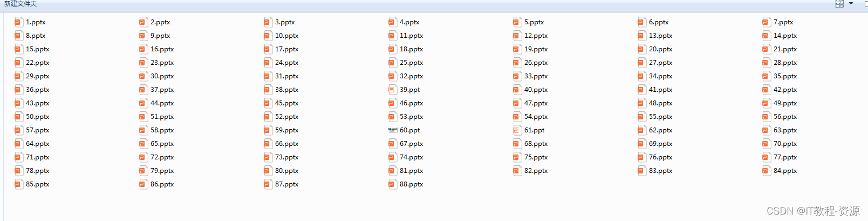Click file name 54.pptx

536,117
